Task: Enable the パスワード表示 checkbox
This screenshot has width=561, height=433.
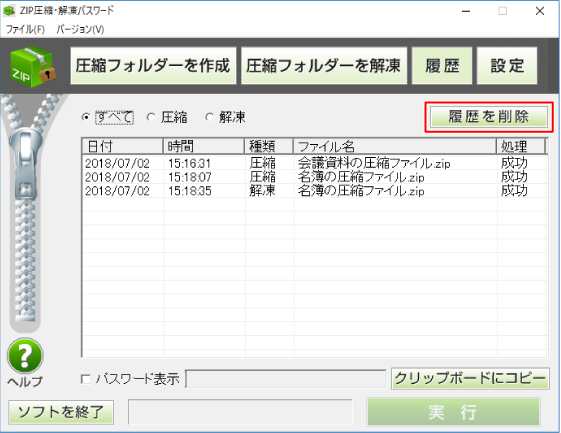Action: coord(86,379)
